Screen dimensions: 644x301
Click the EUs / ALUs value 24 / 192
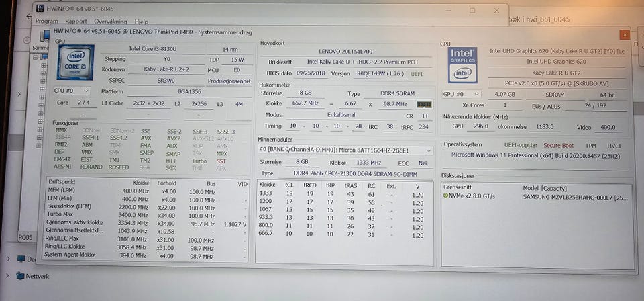[595, 105]
